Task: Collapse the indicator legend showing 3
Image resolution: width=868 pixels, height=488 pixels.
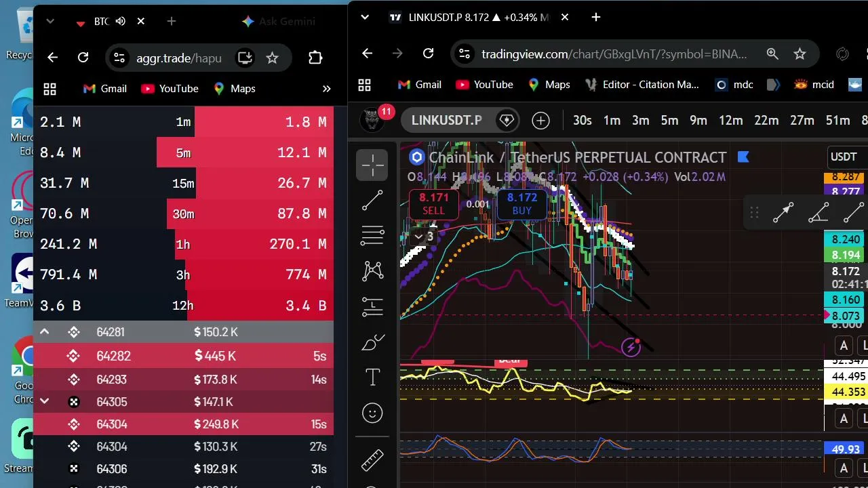Action: [x=425, y=237]
